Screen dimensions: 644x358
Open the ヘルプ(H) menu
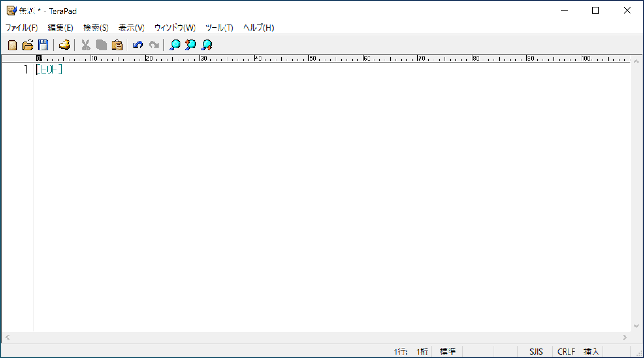point(258,28)
